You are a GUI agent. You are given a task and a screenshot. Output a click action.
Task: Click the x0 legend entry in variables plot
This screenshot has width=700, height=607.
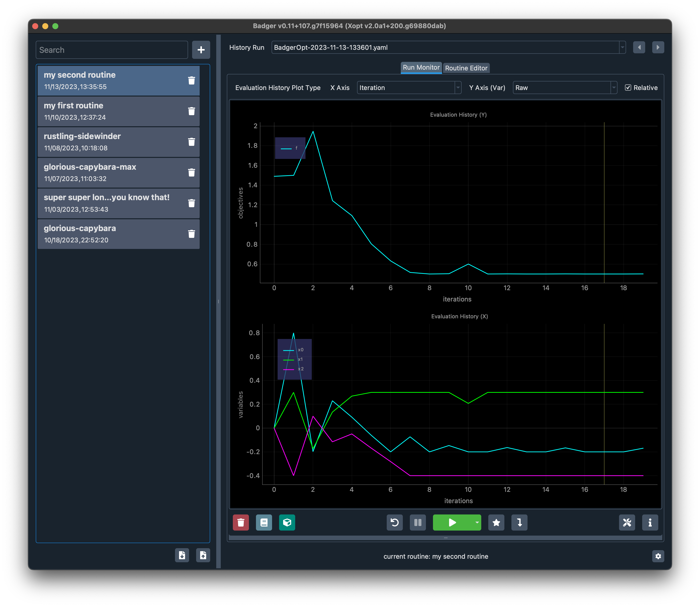click(x=294, y=350)
